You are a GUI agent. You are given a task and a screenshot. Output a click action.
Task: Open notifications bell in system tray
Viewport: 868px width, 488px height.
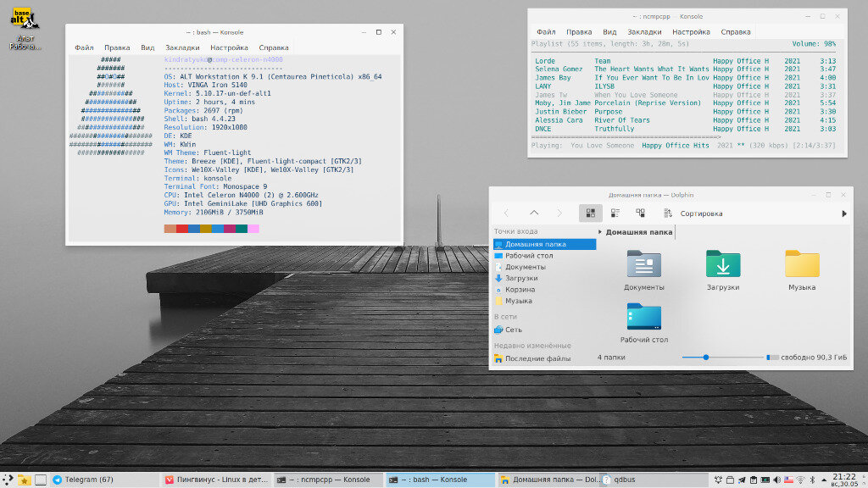(718, 480)
